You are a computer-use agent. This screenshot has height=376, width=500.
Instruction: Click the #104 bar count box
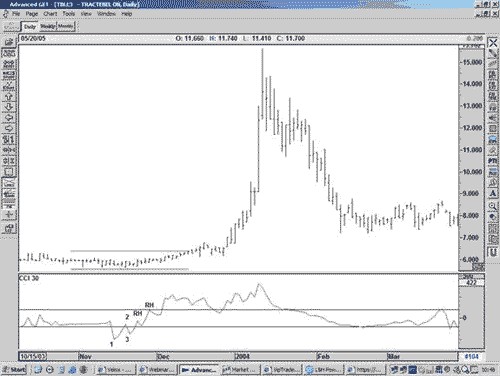coord(471,357)
